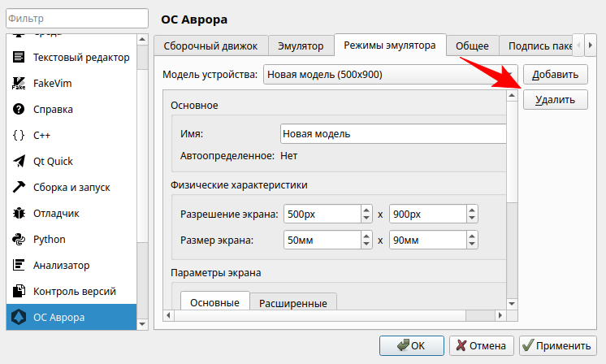Image resolution: width=606 pixels, height=364 pixels.
Task: Click the Применить button text
Action: (x=563, y=346)
